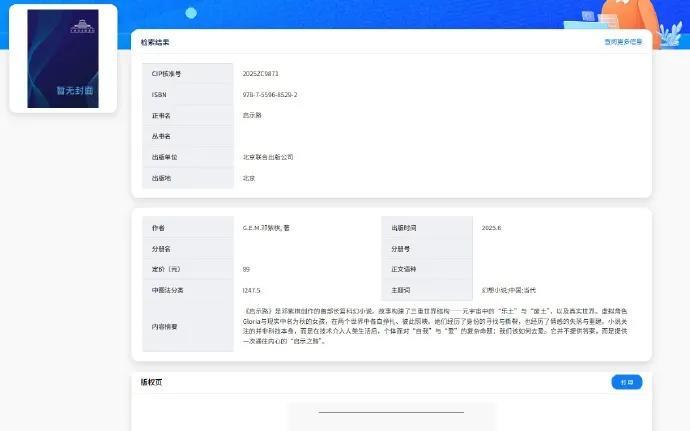Select the 中图法分类 label cell
Viewport: 690px width, 431px height.
tap(188, 290)
